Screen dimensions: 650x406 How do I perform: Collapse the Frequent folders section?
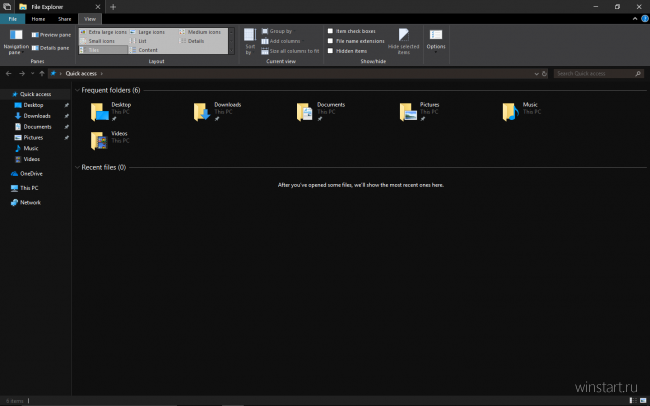point(76,91)
